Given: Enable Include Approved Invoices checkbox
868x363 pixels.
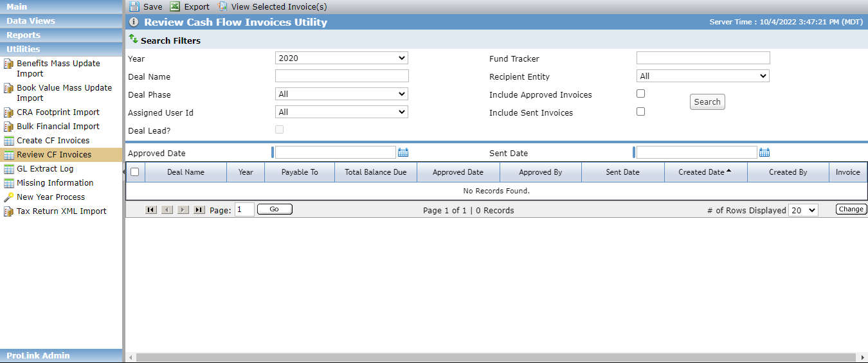Looking at the screenshot, I should [640, 94].
